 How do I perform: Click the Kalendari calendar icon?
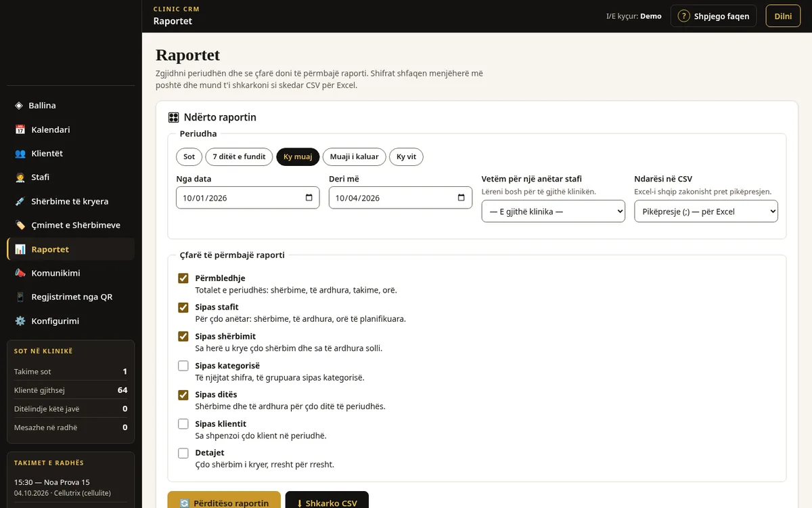(20, 129)
